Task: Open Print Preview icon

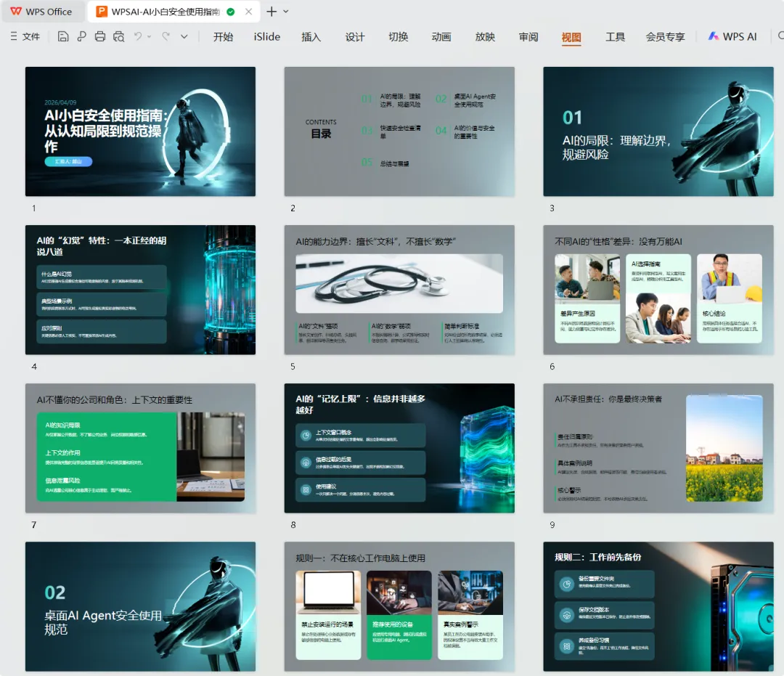Action: 118,36
